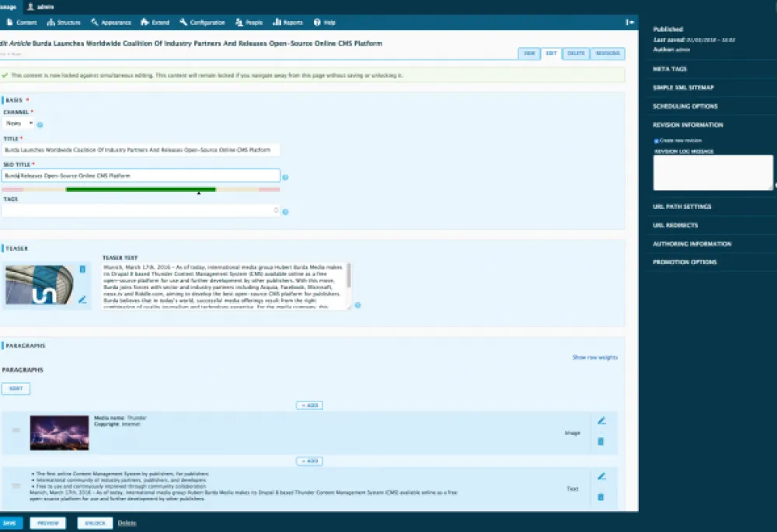
Task: Edit the Image paragraph with pencil icon
Action: click(x=601, y=420)
